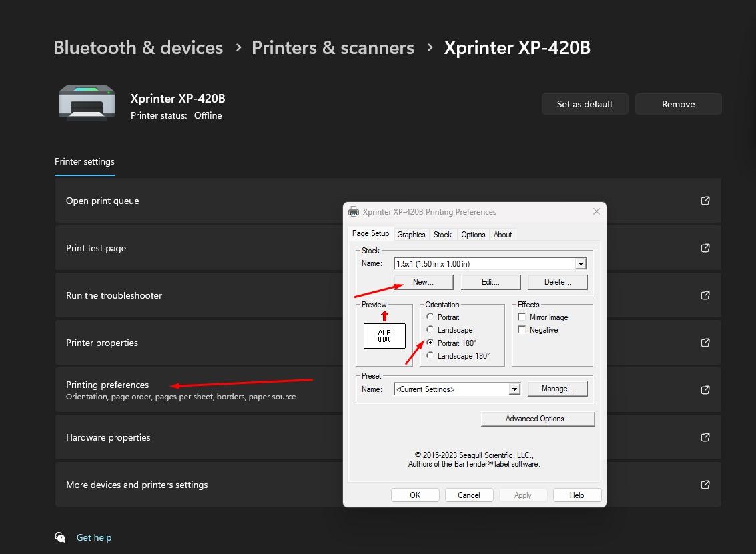This screenshot has width=756, height=554.
Task: Select Print test page row
Action: tap(388, 247)
